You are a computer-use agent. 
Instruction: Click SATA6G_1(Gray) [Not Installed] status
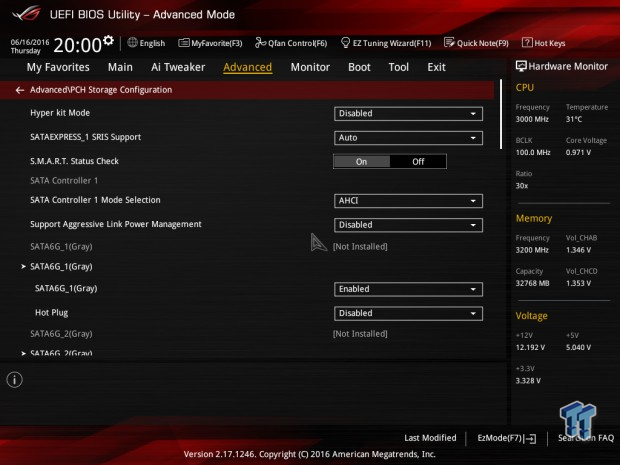[x=360, y=247]
